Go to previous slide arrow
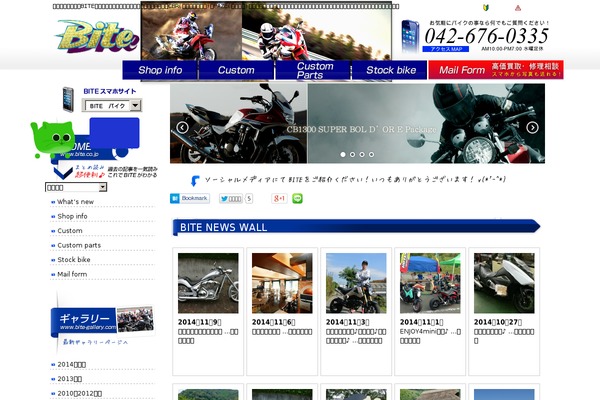 pos(182,127)
